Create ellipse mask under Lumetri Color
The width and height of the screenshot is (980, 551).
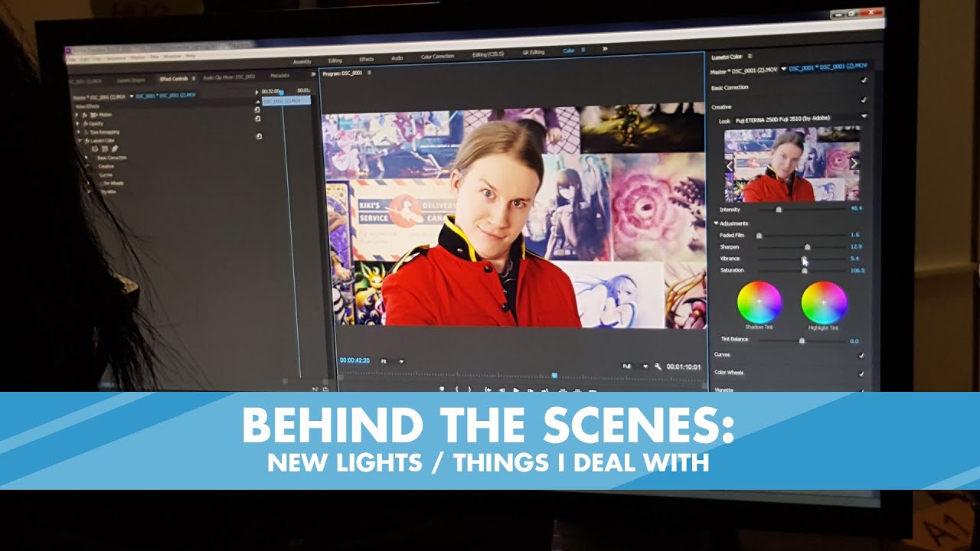[x=95, y=148]
